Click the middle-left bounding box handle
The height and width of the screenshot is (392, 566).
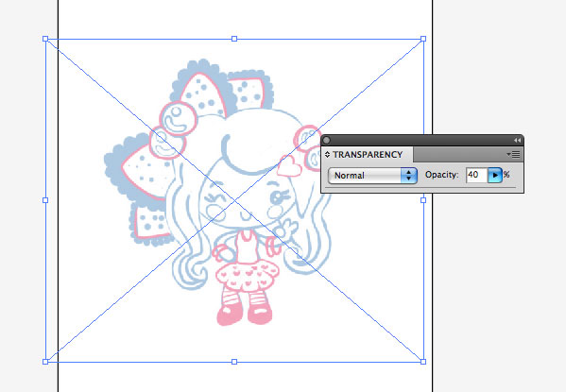[x=45, y=200]
